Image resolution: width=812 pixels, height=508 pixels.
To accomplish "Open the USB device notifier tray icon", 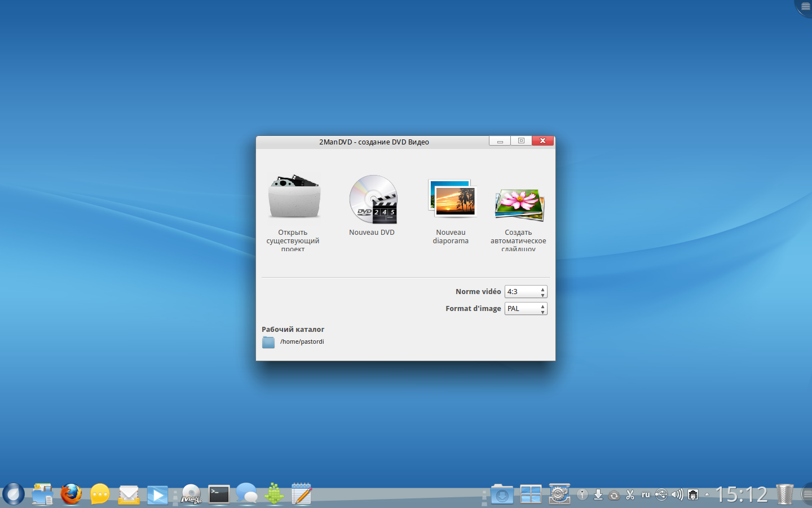I will point(661,495).
